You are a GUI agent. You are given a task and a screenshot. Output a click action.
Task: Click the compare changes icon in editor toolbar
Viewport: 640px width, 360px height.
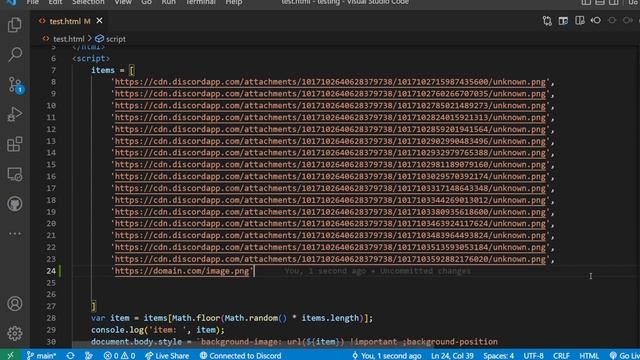pyautogui.click(x=547, y=20)
